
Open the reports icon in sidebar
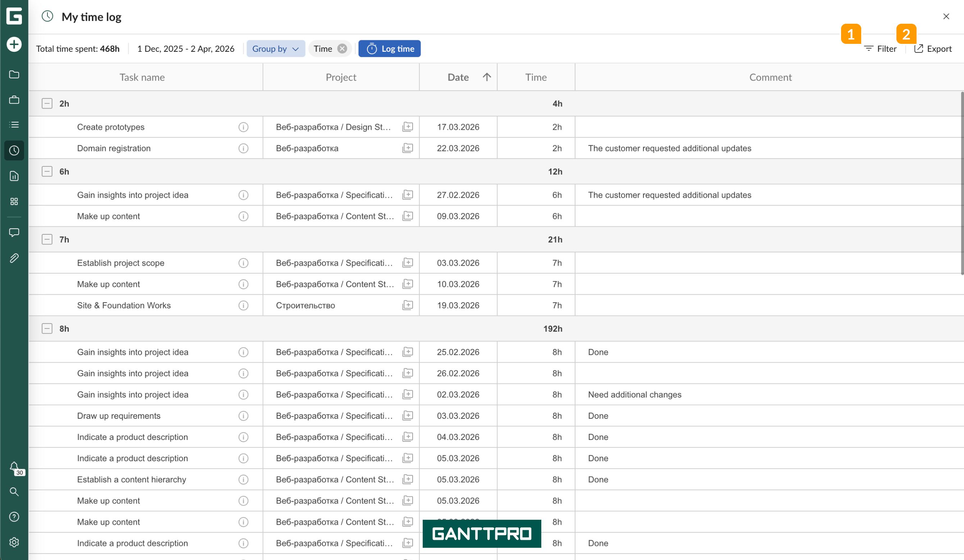(14, 176)
